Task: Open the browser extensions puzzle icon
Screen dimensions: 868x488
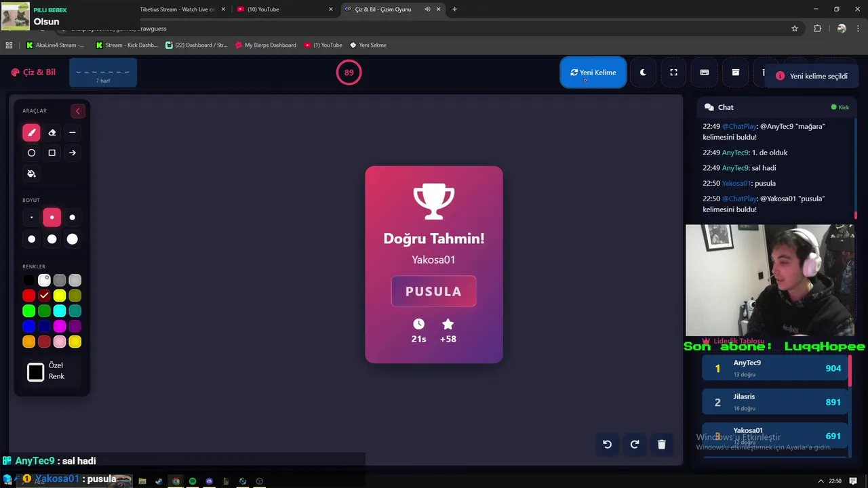Action: click(817, 28)
